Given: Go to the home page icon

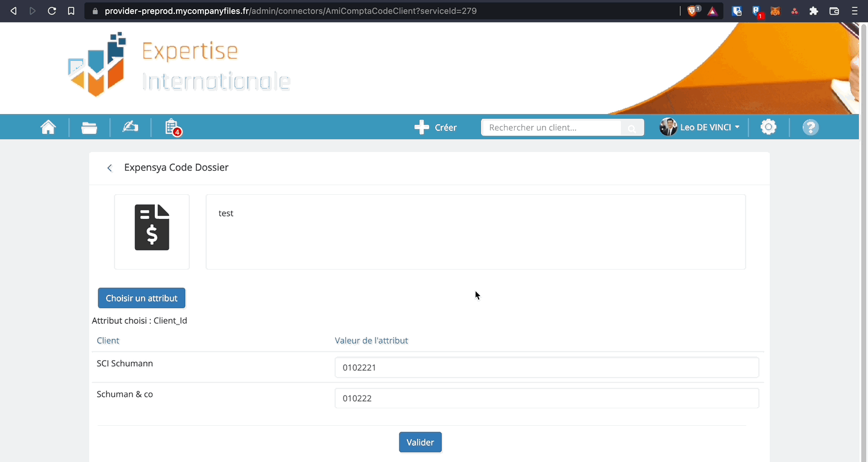Looking at the screenshot, I should point(48,127).
